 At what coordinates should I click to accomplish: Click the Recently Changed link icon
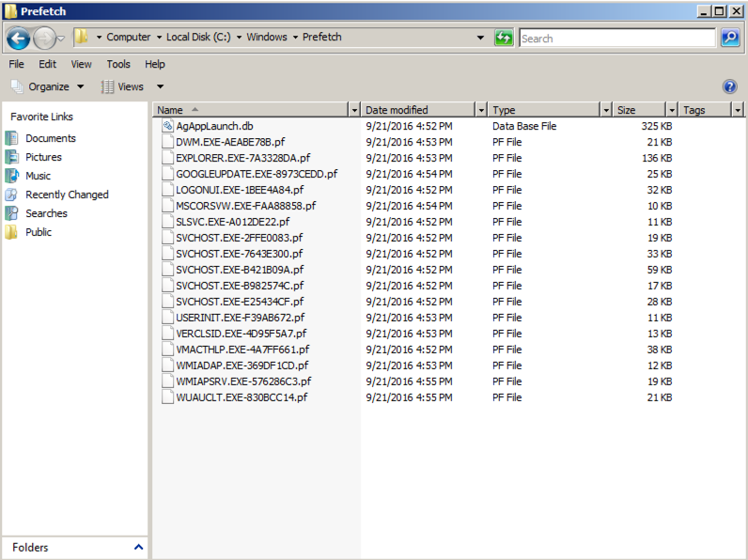[x=11, y=194]
